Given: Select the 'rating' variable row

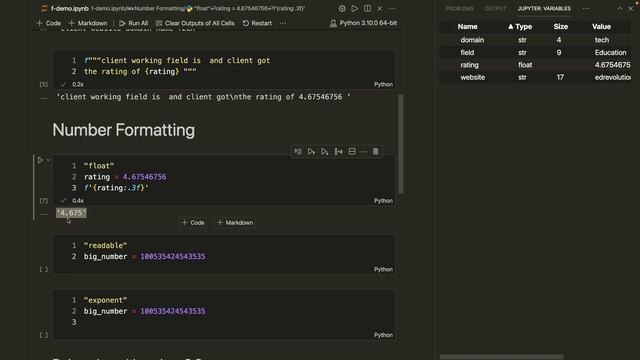Looking at the screenshot, I should [x=535, y=65].
